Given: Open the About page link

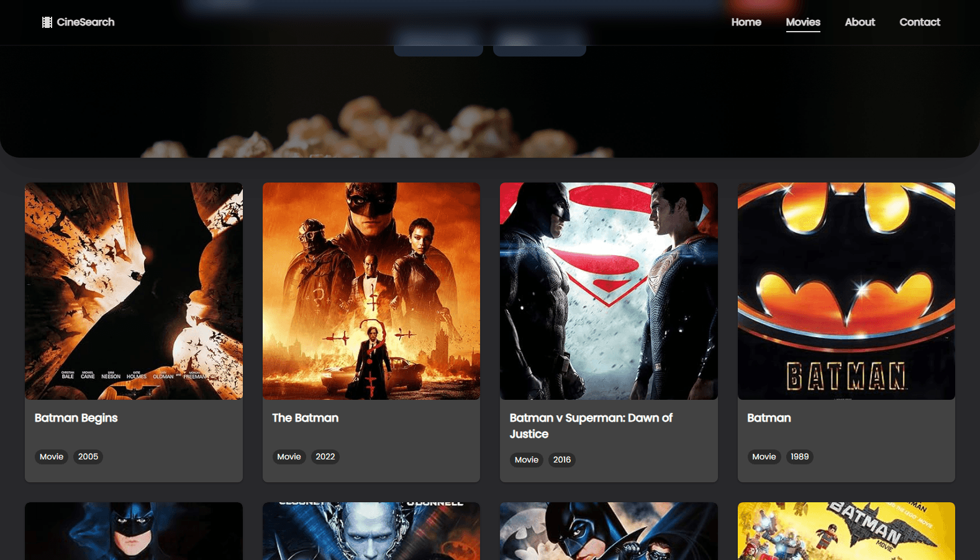Looking at the screenshot, I should 860,22.
